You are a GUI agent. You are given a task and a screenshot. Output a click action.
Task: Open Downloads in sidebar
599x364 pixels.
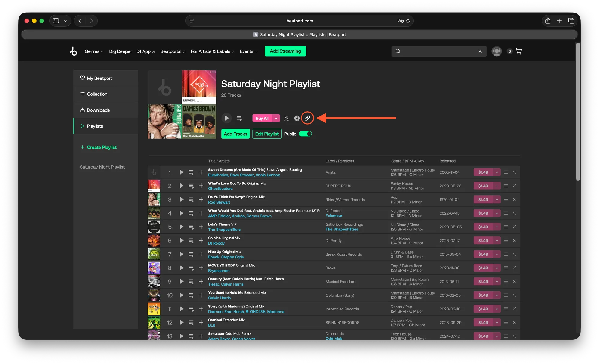click(x=106, y=110)
